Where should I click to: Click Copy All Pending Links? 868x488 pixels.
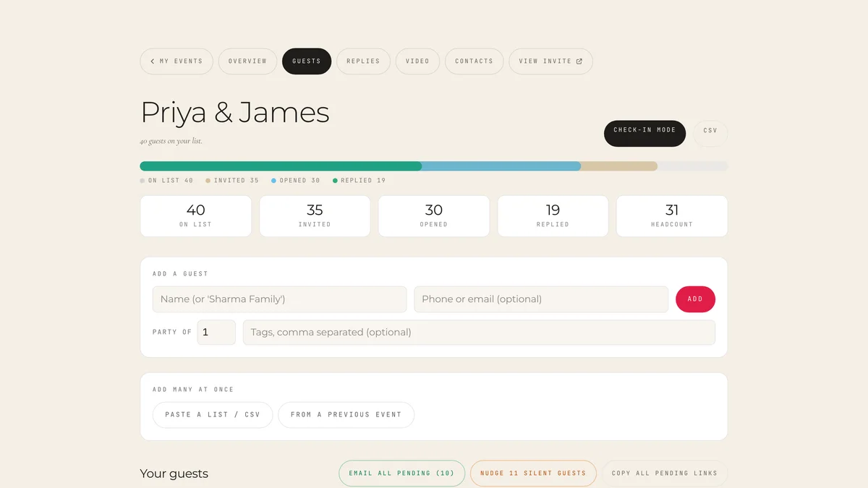pos(665,474)
